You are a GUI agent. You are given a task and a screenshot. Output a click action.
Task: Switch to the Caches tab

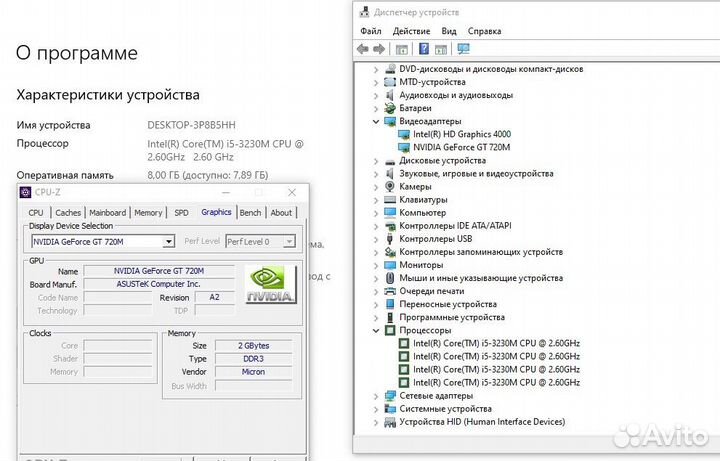pyautogui.click(x=68, y=213)
